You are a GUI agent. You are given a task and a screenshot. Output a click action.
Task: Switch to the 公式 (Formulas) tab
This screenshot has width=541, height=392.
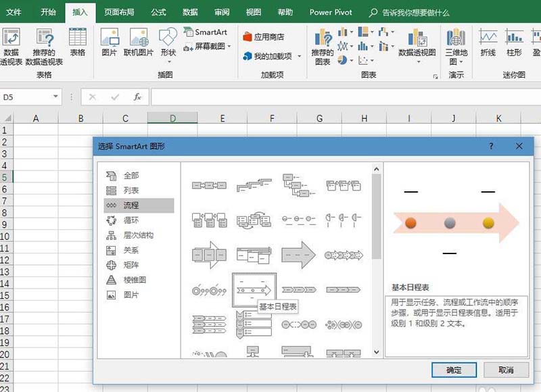coord(158,12)
